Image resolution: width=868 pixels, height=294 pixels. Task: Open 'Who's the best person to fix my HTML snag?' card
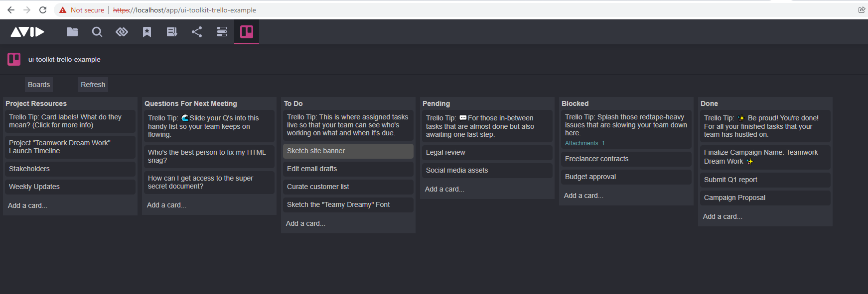point(209,156)
